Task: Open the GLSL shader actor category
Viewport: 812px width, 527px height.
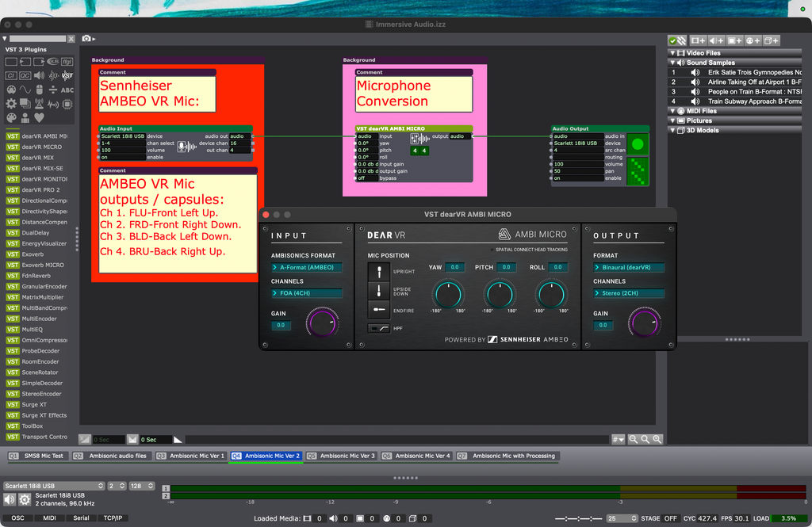Action: (x=53, y=62)
